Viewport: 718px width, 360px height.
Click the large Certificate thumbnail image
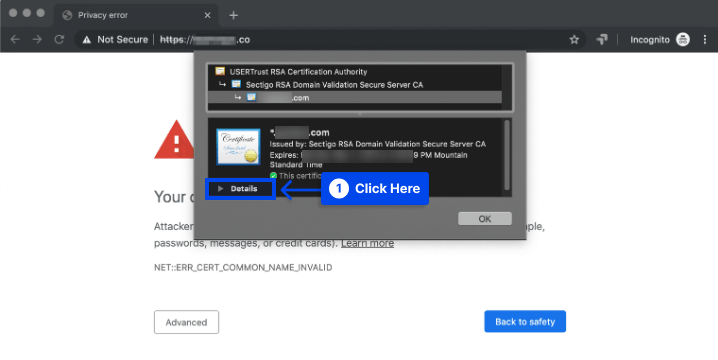point(238,147)
